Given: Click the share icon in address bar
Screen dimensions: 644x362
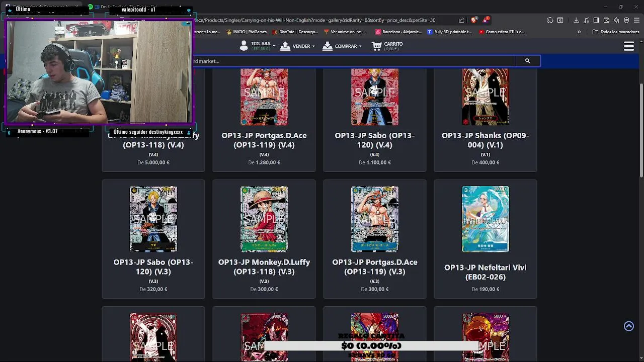Looking at the screenshot, I should (x=461, y=20).
